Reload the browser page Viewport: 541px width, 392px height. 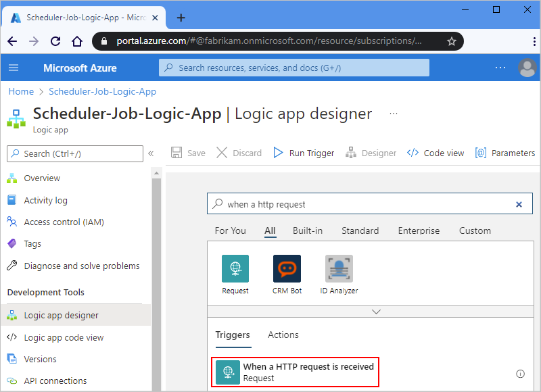coord(55,41)
